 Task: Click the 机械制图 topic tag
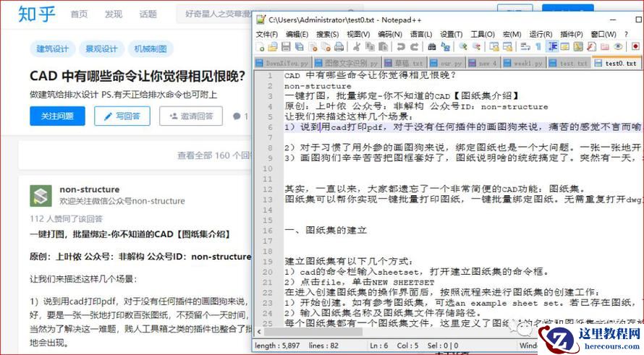pyautogui.click(x=151, y=49)
